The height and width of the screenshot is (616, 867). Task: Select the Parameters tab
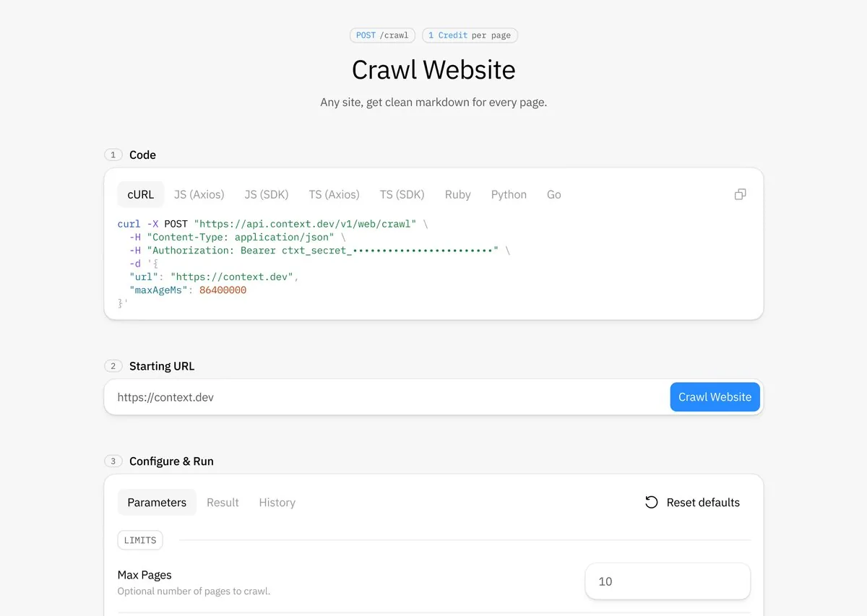tap(157, 503)
